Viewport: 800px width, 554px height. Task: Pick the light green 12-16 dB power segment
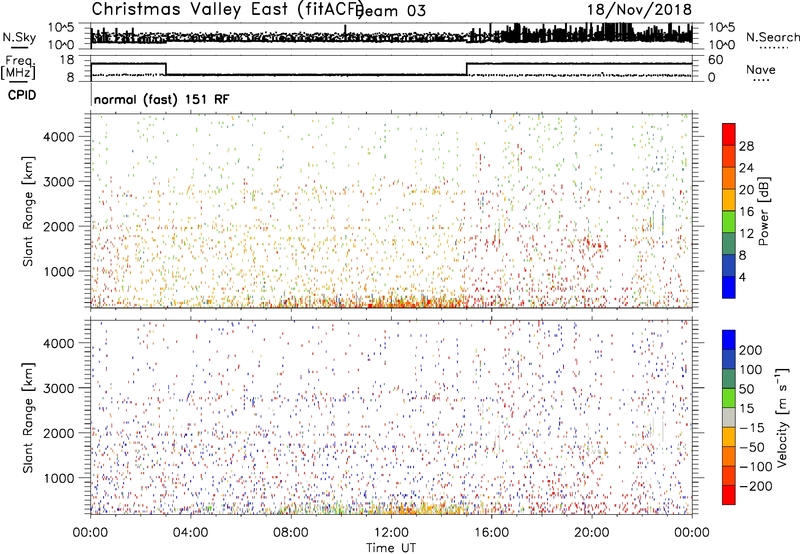tap(729, 221)
